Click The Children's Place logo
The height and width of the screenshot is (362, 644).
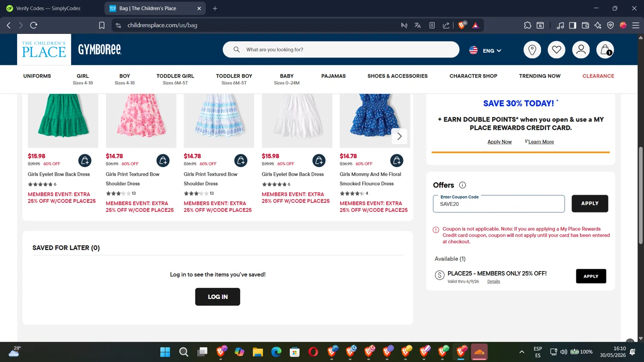click(x=44, y=50)
